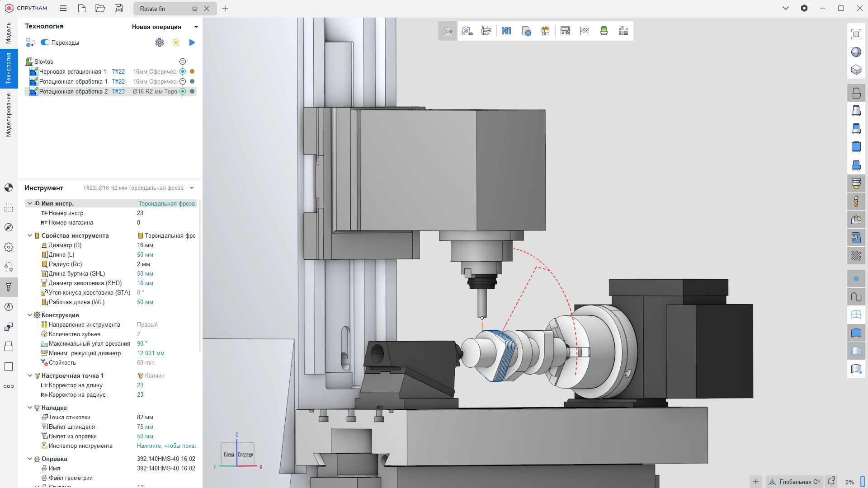Switch to the Модель tab
Screen dimensions: 868x488
click(9, 33)
